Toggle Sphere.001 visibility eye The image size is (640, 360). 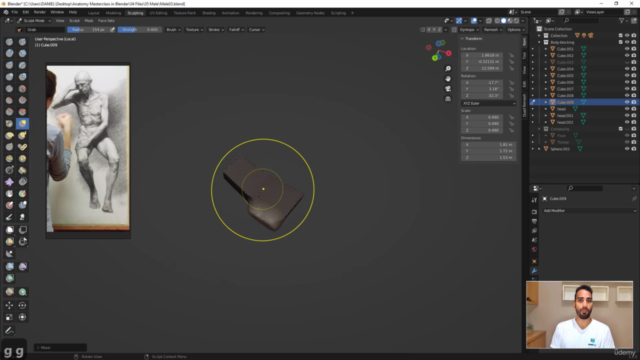tap(627, 149)
